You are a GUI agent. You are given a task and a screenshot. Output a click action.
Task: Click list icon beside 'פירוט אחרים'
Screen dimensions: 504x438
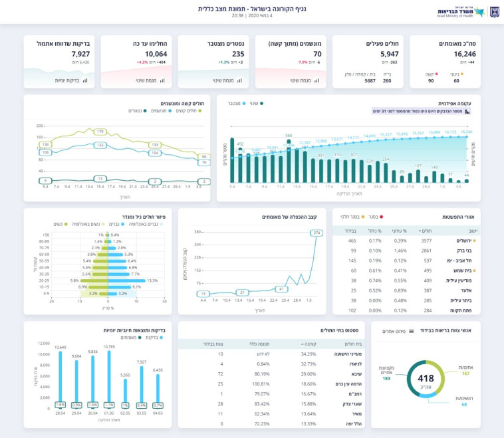coord(412,330)
